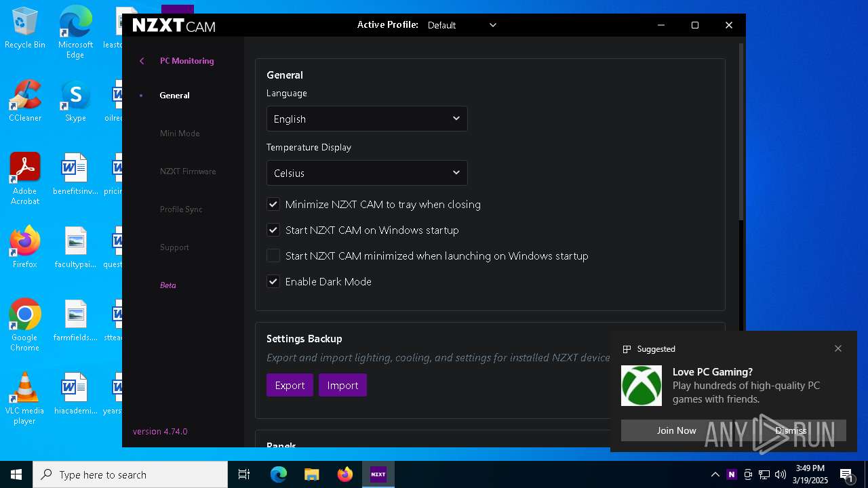Click the NZXT CAM logo
This screenshot has height=488, width=868.
pos(174,25)
